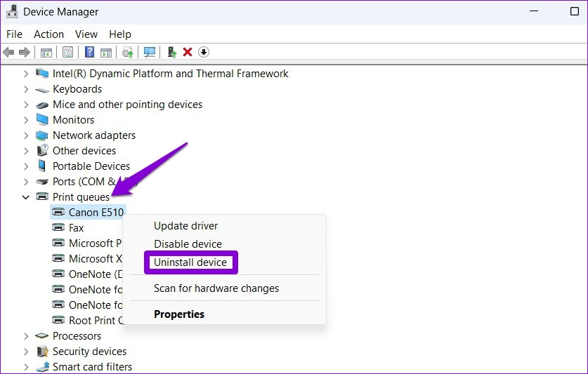Click the Print queues printer icon
Screen dimensions: 588x374
(x=42, y=196)
